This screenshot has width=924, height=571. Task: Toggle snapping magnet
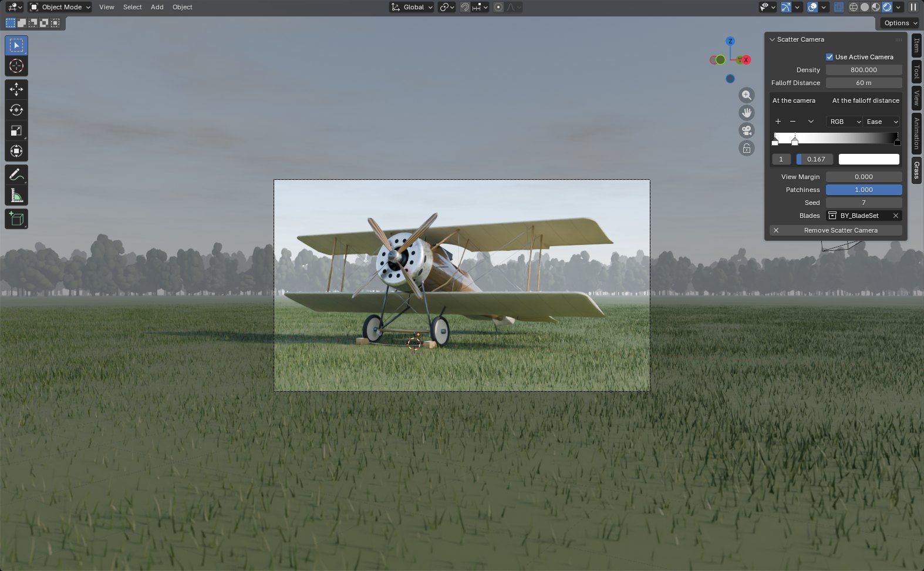point(465,7)
